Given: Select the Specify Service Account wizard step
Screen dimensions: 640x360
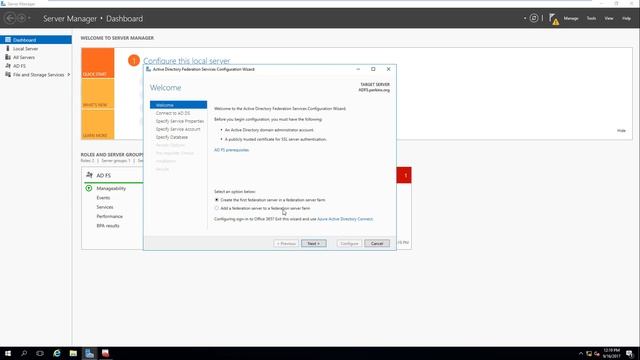Looking at the screenshot, I should [178, 129].
